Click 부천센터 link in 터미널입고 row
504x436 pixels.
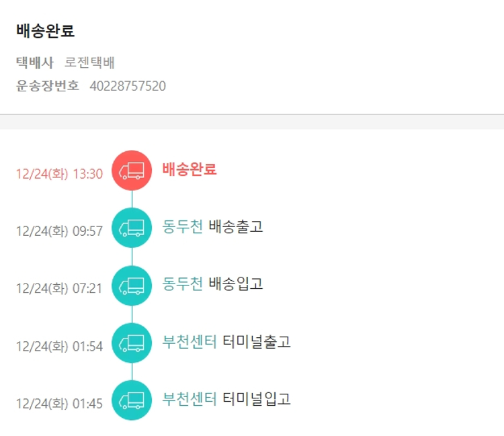pyautogui.click(x=190, y=399)
